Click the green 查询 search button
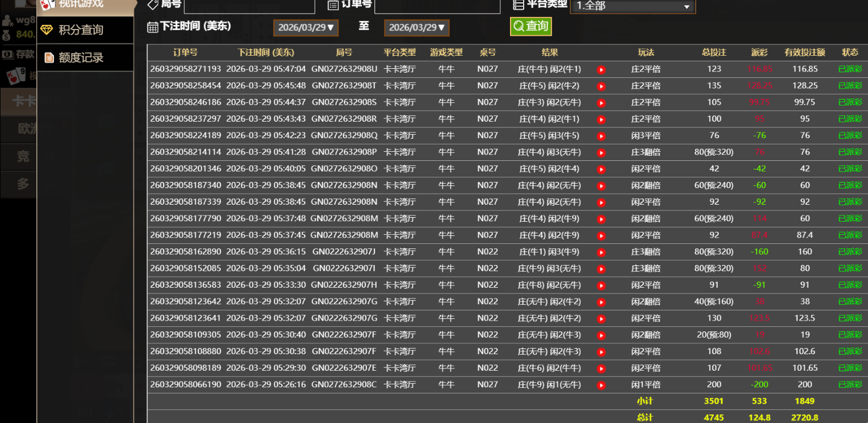868x423 pixels. coord(530,26)
